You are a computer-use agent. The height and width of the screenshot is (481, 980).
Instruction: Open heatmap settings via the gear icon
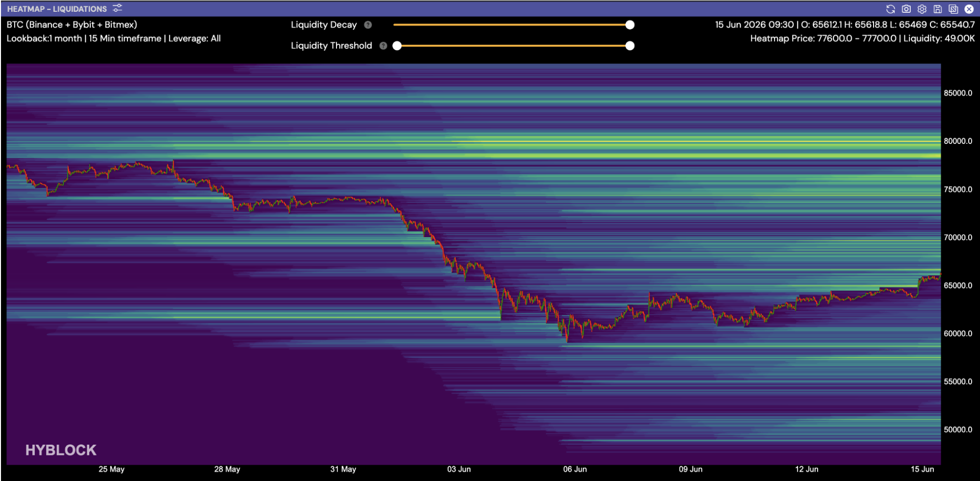click(922, 9)
